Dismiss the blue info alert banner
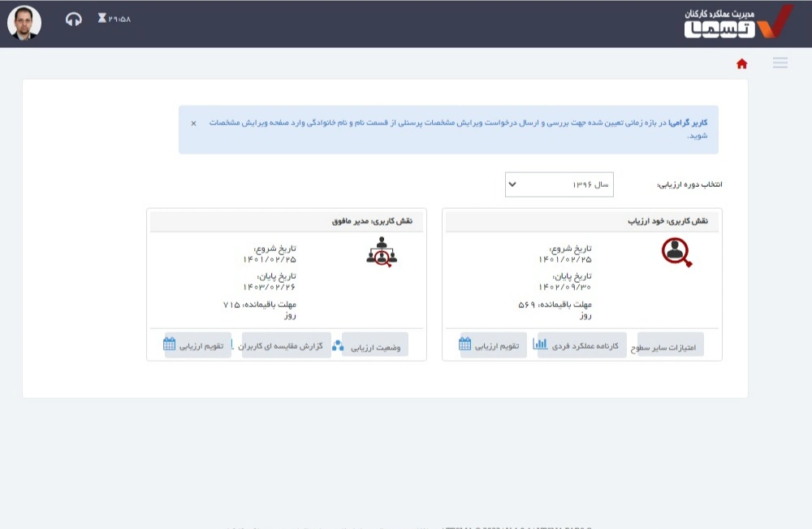 click(193, 124)
